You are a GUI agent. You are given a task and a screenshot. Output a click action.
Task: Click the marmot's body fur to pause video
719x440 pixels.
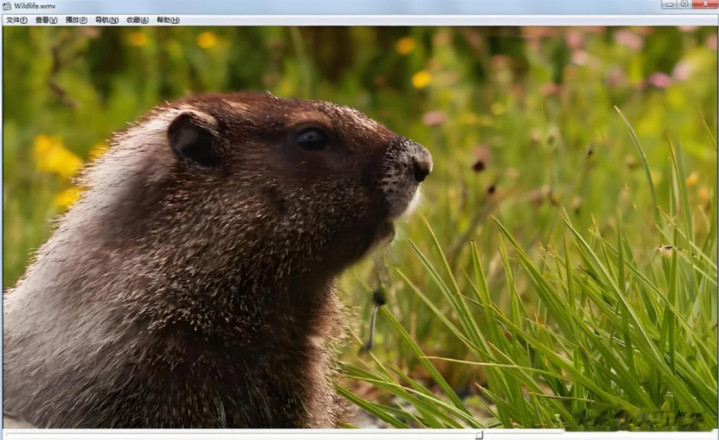(150, 330)
